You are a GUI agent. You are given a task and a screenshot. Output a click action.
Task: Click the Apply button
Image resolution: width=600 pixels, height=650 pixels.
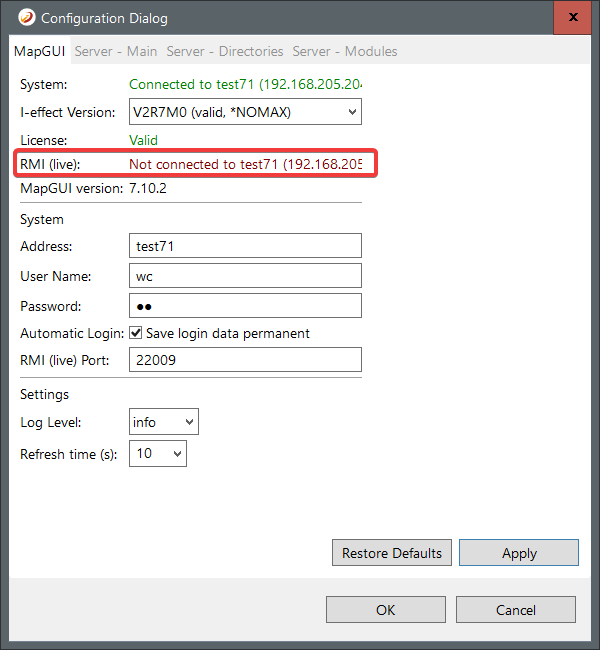pos(518,553)
